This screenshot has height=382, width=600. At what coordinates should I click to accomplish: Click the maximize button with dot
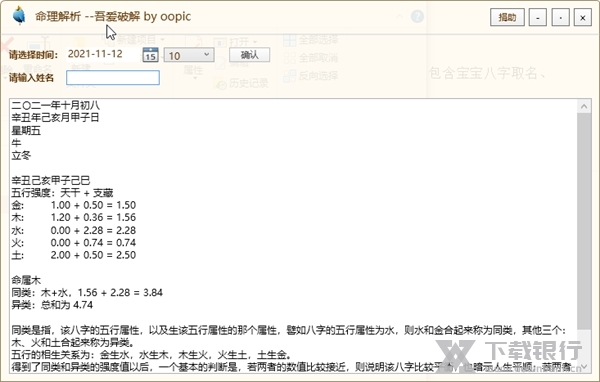pyautogui.click(x=560, y=17)
